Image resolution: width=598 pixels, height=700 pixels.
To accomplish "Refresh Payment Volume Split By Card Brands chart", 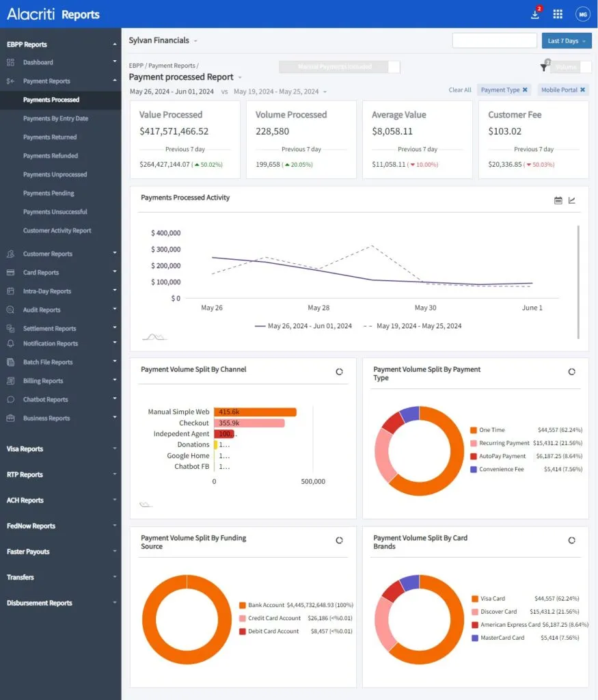I will coord(571,540).
